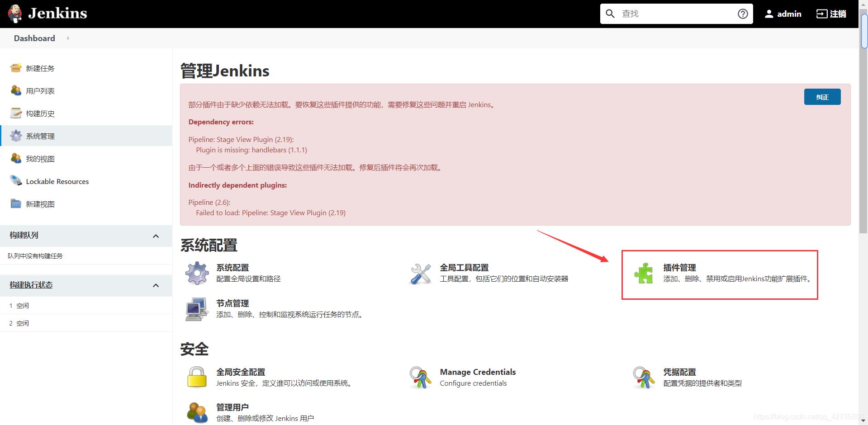This screenshot has height=425, width=868.
Task: Click the 全局工具配置 wrench icon
Action: pyautogui.click(x=421, y=274)
